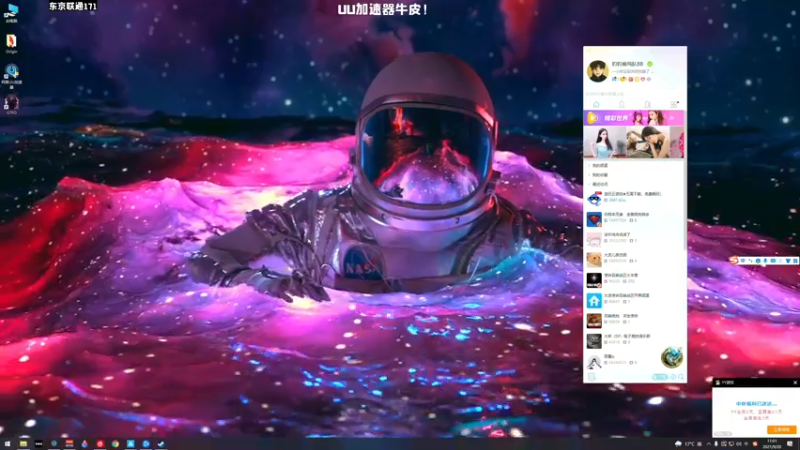Viewport: 800px width, 450px height.
Task: Open the channel with the Superman logo avatar
Action: point(634,218)
